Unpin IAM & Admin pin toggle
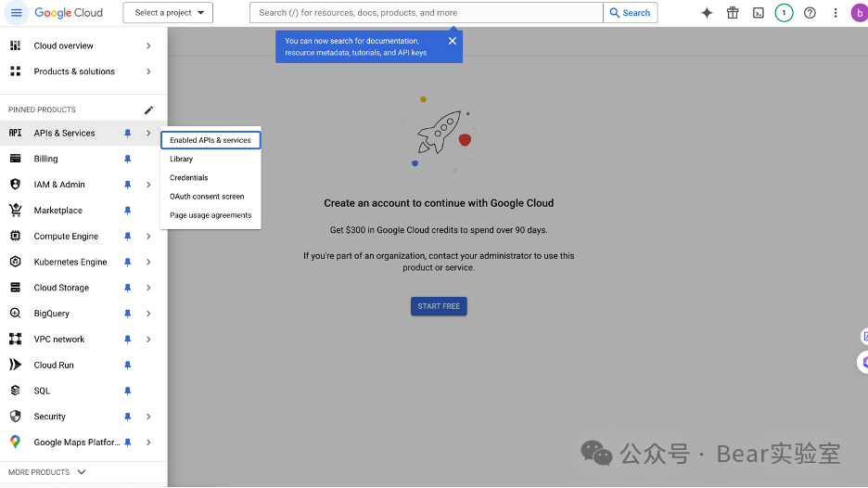 [x=127, y=185]
